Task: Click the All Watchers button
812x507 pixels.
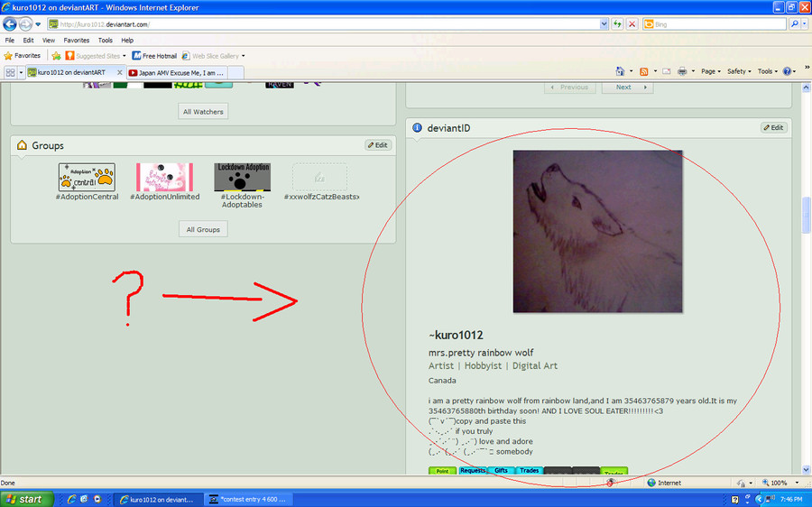Action: pyautogui.click(x=203, y=111)
